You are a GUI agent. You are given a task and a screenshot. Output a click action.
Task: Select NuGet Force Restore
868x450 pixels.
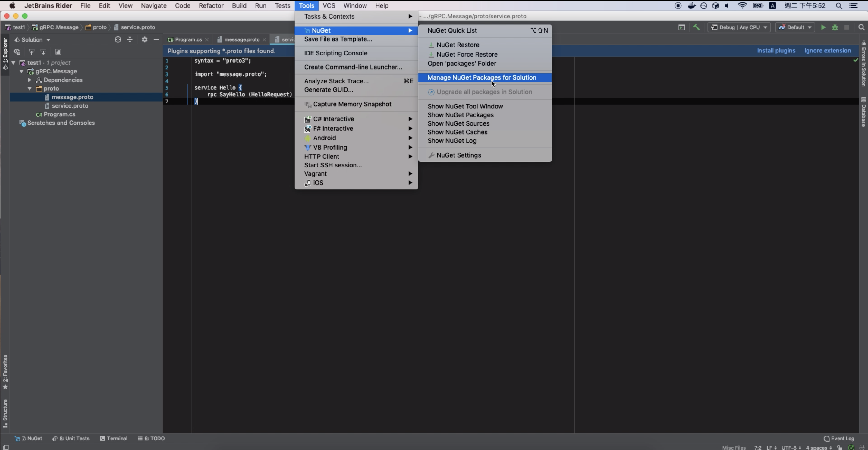point(485,54)
